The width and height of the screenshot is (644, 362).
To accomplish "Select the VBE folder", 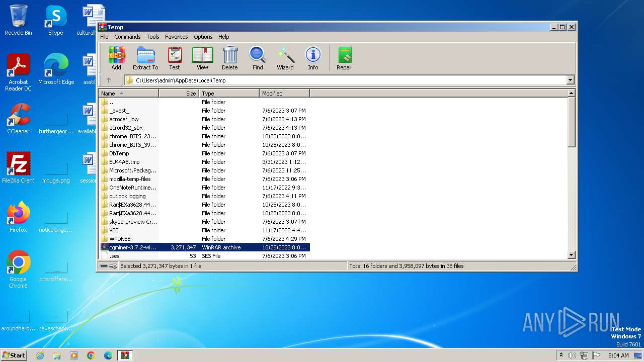I will coord(204,230).
